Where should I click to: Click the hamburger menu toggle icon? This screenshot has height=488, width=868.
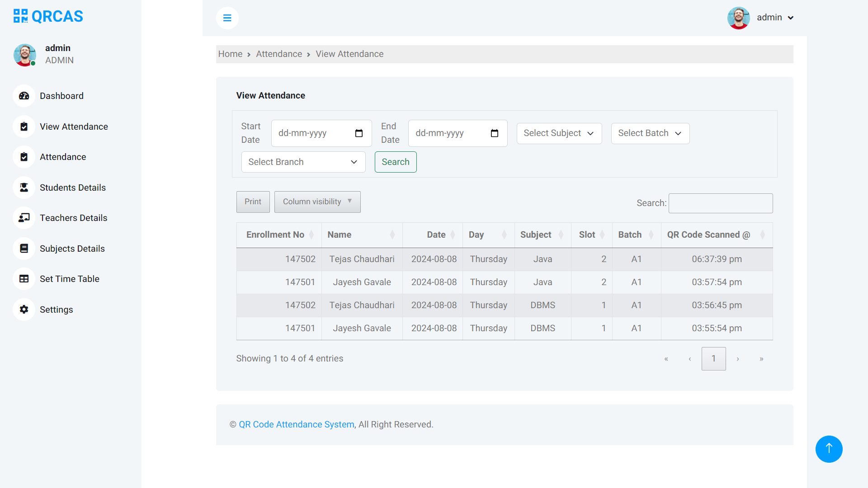click(227, 18)
